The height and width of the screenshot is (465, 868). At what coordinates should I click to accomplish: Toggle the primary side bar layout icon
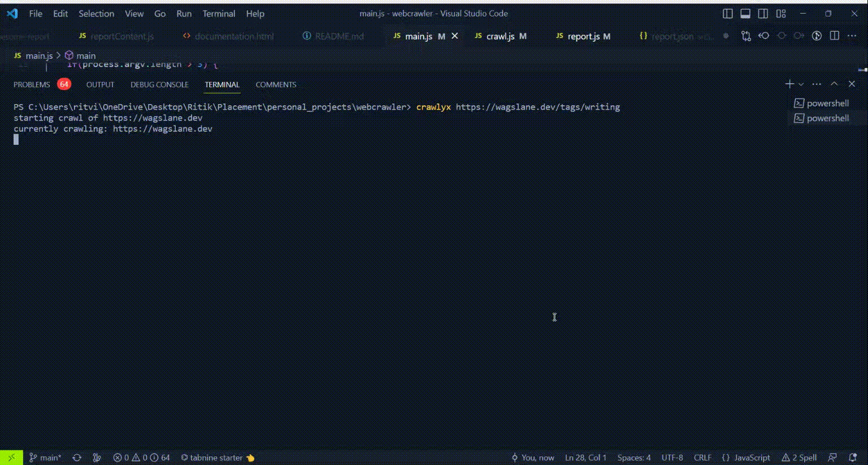[x=728, y=14]
